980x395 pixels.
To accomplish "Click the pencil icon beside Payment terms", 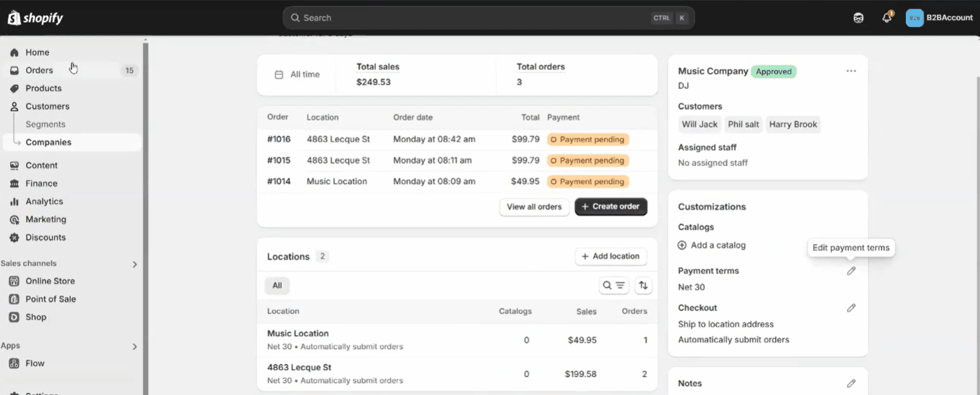I will click(851, 271).
